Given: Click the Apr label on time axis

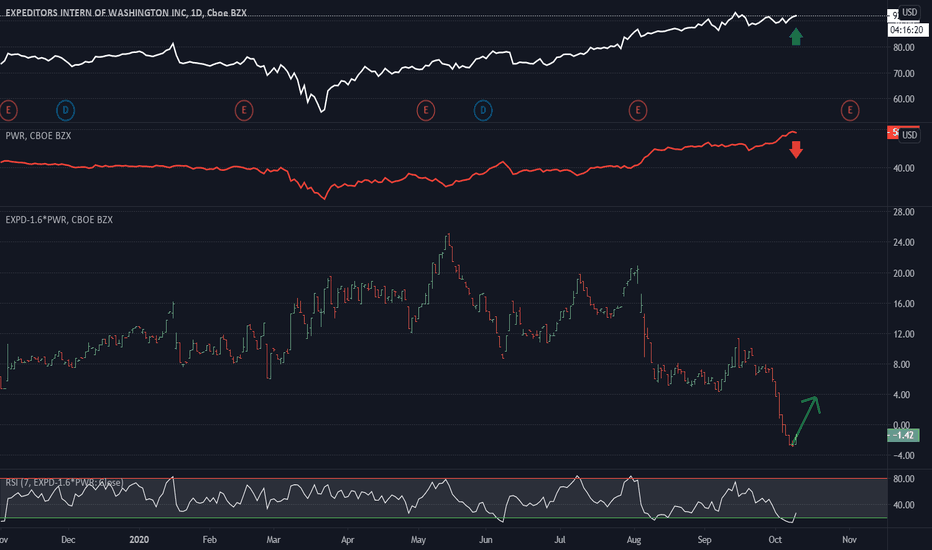Looking at the screenshot, I should [x=347, y=540].
